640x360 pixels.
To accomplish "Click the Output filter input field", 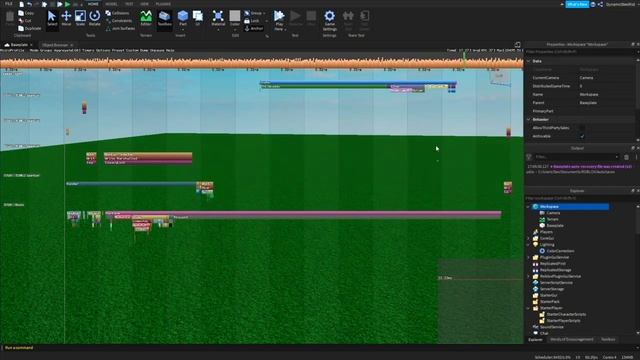I will 576,157.
